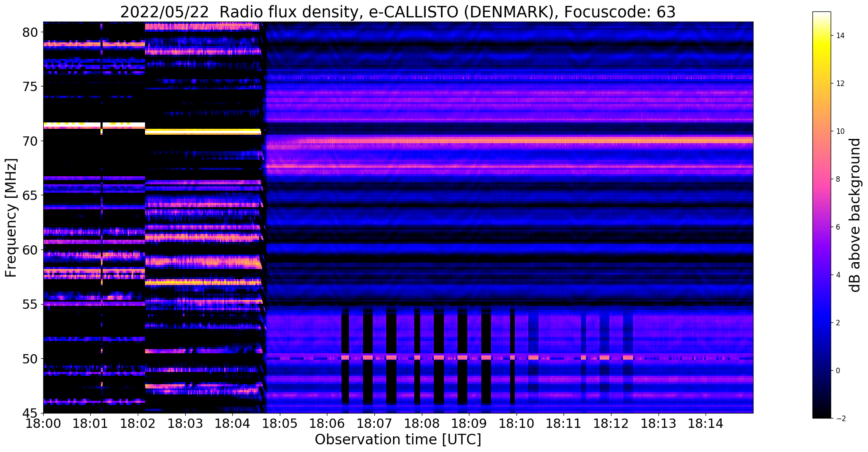Click the 18:14 time tick label
The width and height of the screenshot is (868, 452).
coord(706,423)
